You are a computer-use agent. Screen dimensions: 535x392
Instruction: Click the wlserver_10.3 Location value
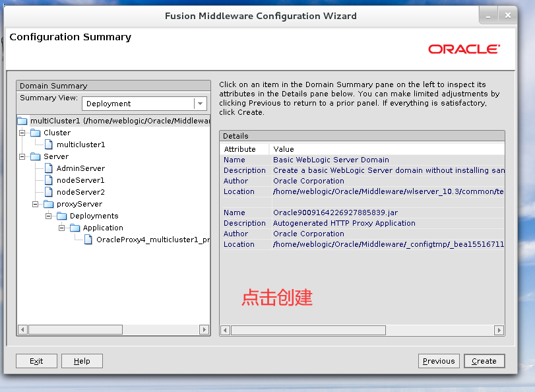(389, 191)
